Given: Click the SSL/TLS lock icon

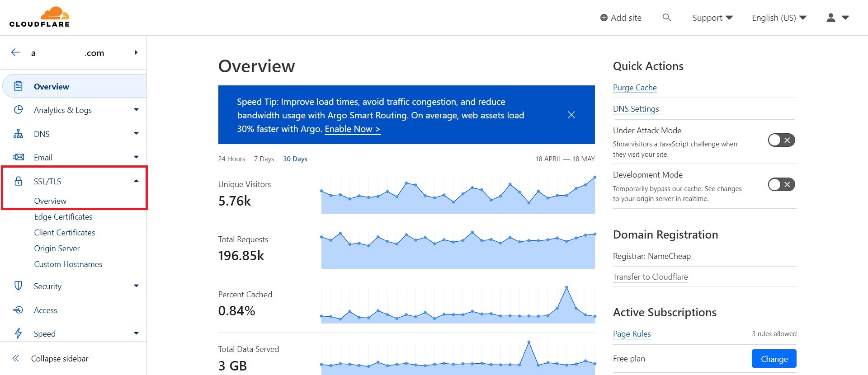Looking at the screenshot, I should click(18, 181).
